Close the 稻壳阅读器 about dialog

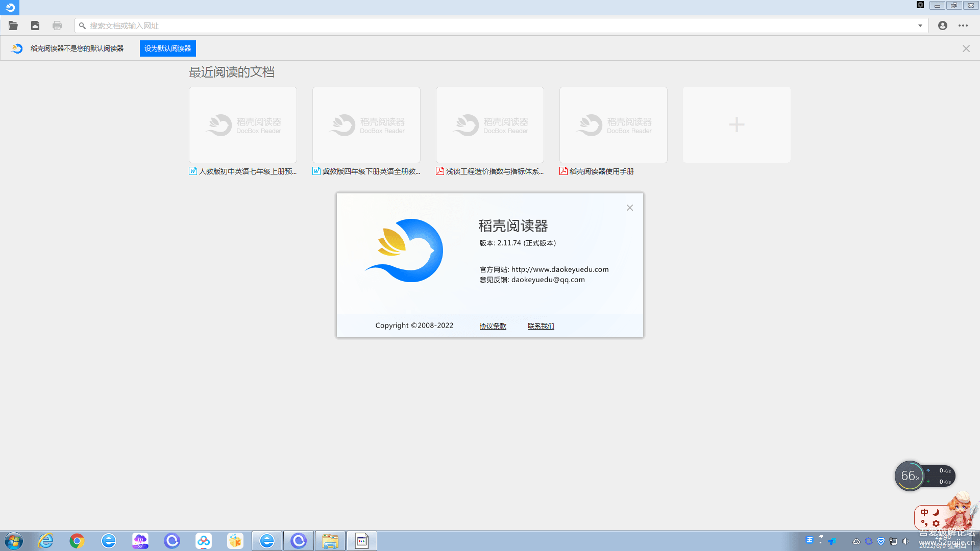click(x=630, y=208)
